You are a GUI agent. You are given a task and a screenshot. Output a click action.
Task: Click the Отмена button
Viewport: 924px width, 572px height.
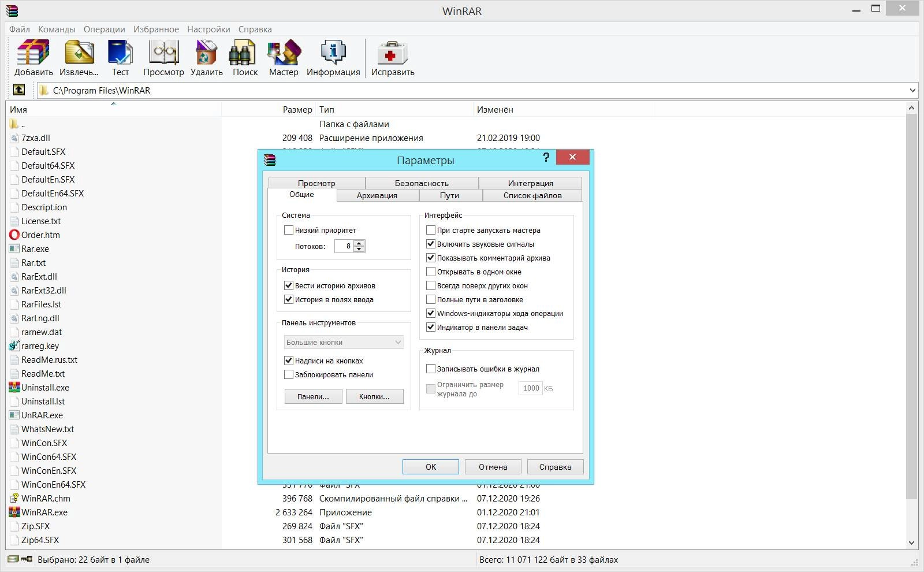click(493, 467)
